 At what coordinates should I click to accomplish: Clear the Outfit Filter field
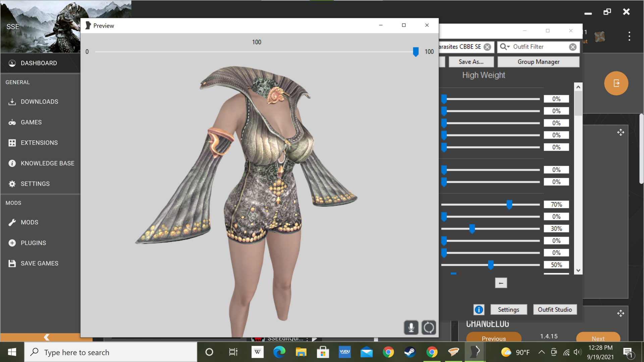tap(573, 47)
